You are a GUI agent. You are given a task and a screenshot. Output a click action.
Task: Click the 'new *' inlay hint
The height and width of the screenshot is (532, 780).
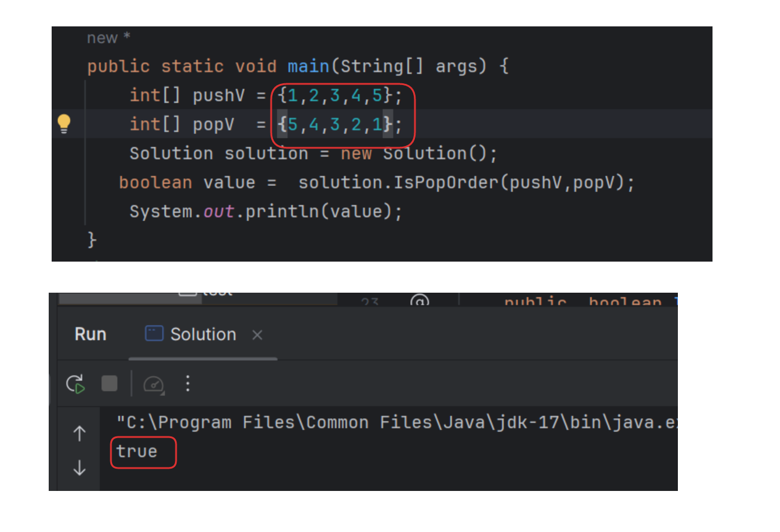(109, 38)
